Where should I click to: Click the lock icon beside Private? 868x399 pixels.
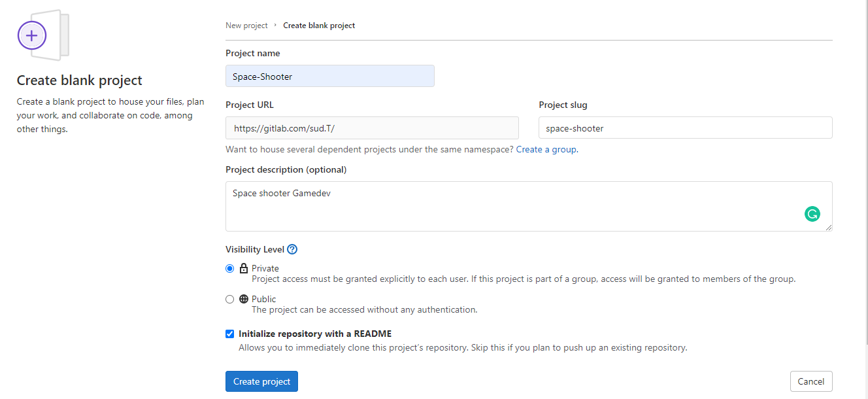coord(244,268)
